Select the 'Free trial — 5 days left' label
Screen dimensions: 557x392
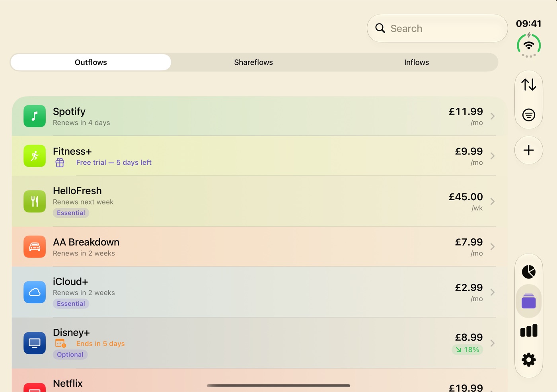[114, 162]
